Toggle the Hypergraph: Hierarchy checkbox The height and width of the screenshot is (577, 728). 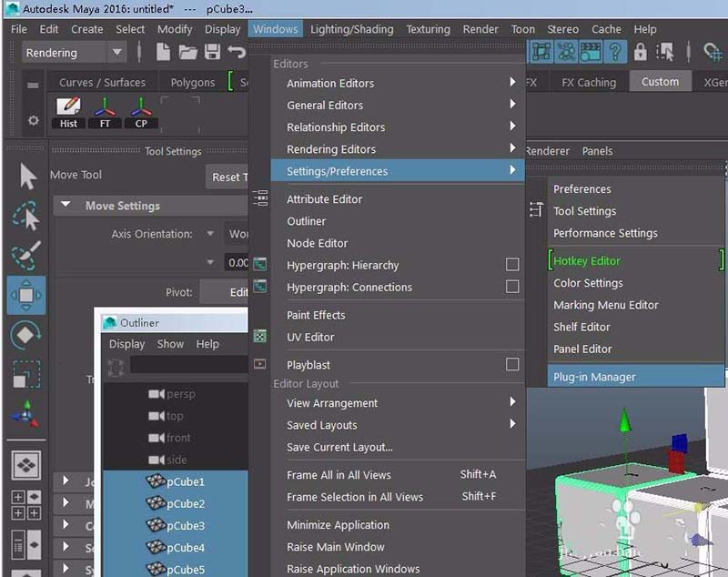(x=514, y=266)
